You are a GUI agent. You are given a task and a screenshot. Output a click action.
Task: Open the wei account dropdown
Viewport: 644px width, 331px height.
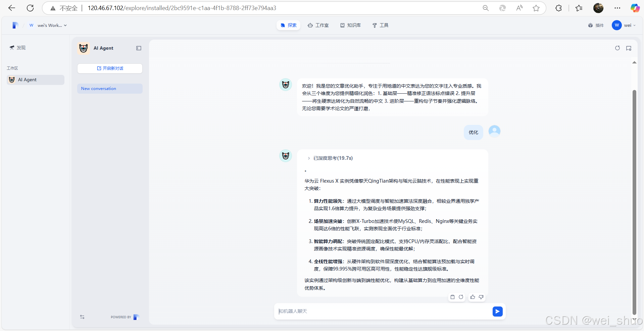pos(624,25)
